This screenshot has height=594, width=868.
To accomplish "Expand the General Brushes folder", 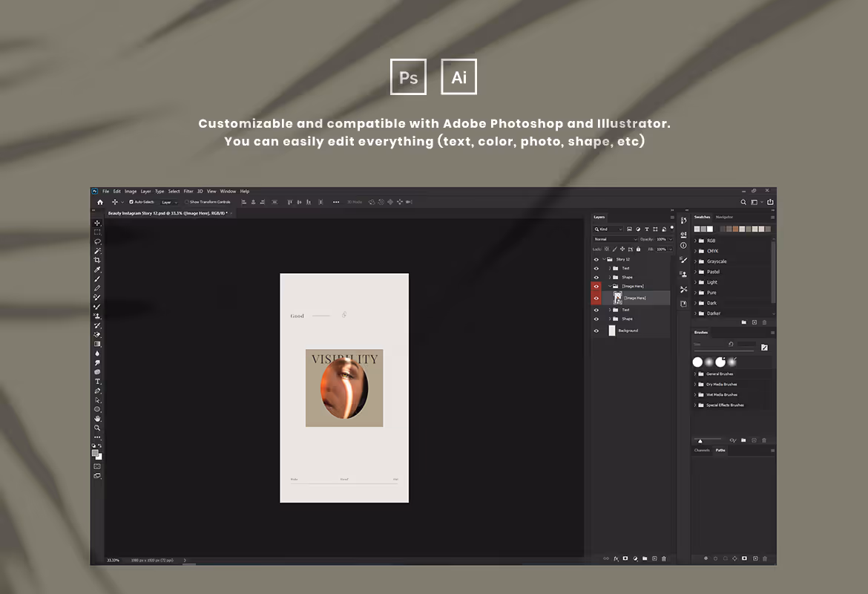I will [695, 374].
